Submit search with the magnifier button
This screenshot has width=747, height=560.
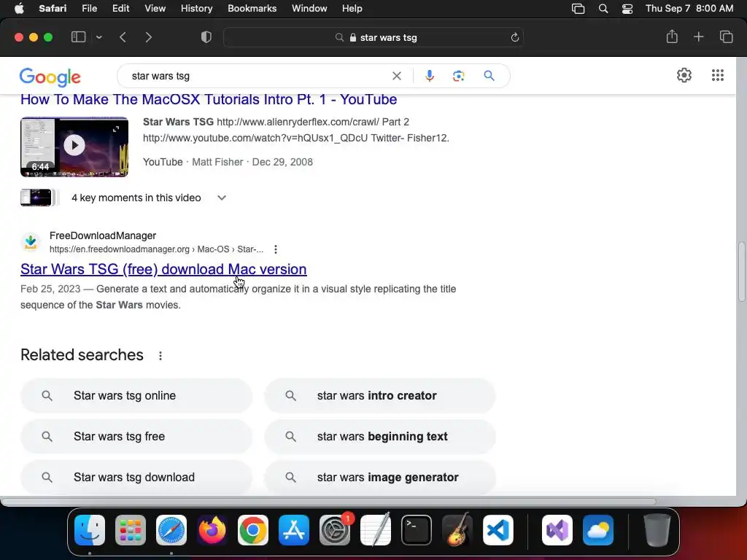coord(489,76)
